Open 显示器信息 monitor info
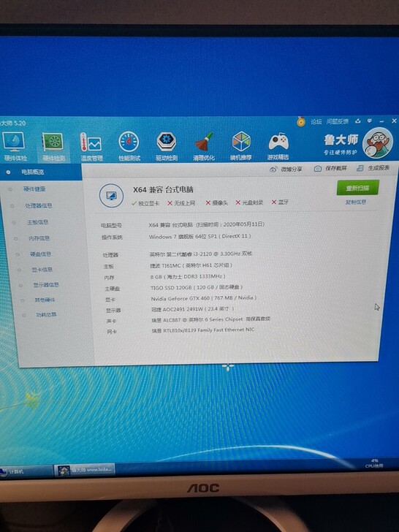 point(46,285)
